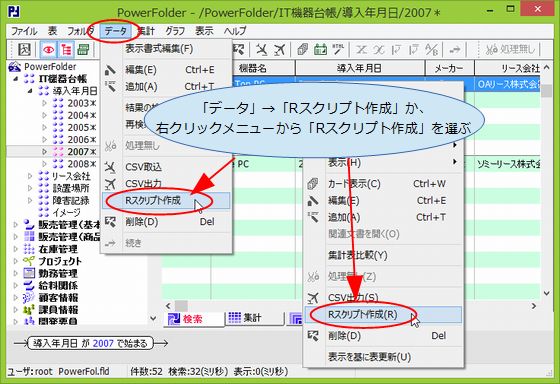Screen dimensions: 560x384
Task: Click the pink dots icon beside 2007*
Action: [x=58, y=151]
